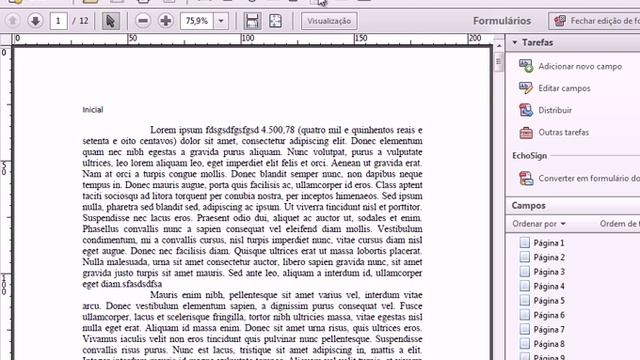
Task: Click the Outras tarefas toolbox icon
Action: coord(526,132)
